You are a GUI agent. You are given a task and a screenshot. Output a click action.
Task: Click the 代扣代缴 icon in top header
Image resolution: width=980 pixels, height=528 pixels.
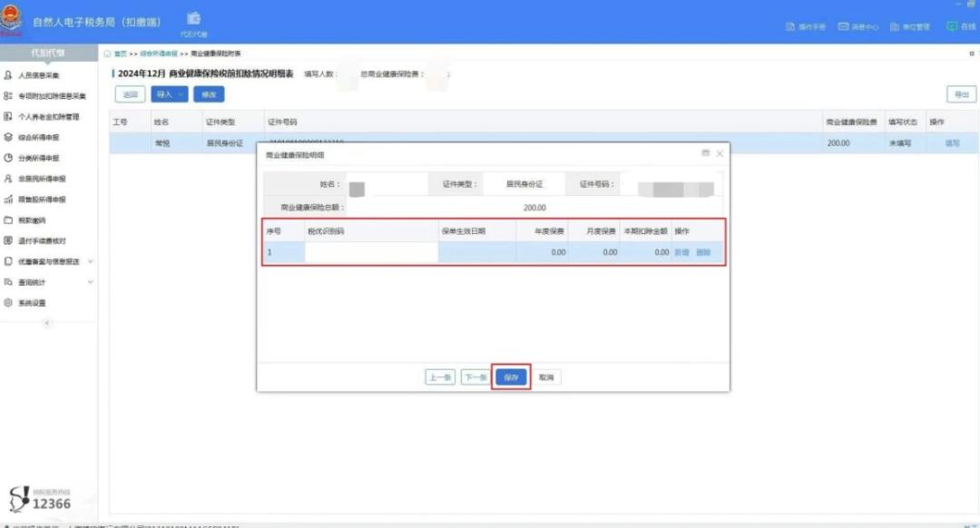194,20
